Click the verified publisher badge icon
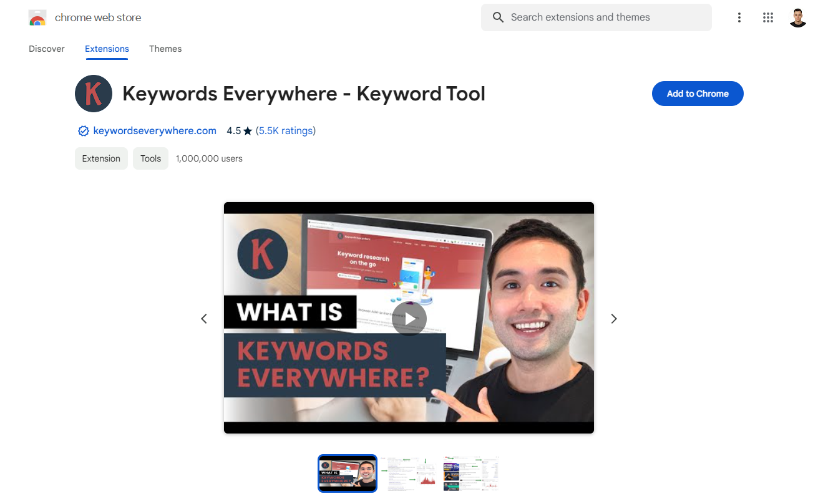Screen dimensions: 813x504 click(x=83, y=131)
